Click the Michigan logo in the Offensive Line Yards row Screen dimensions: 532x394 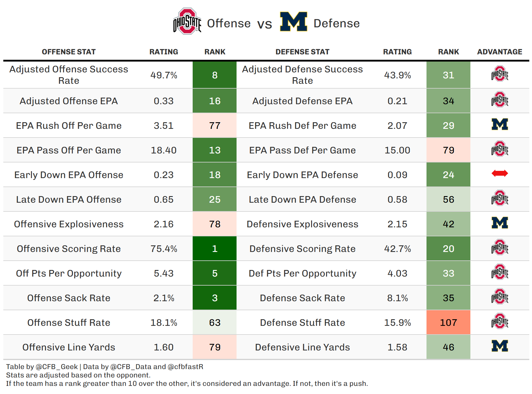[x=500, y=346]
